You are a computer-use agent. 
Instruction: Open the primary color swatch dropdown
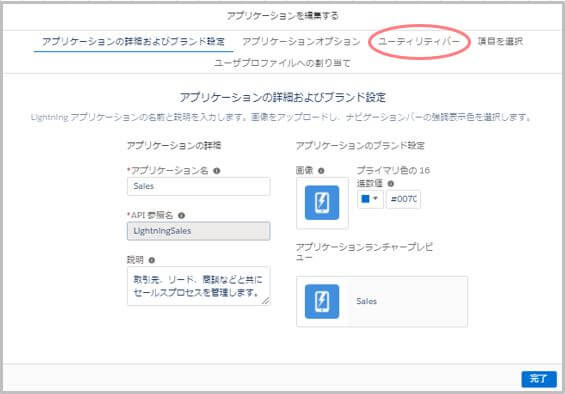point(370,199)
